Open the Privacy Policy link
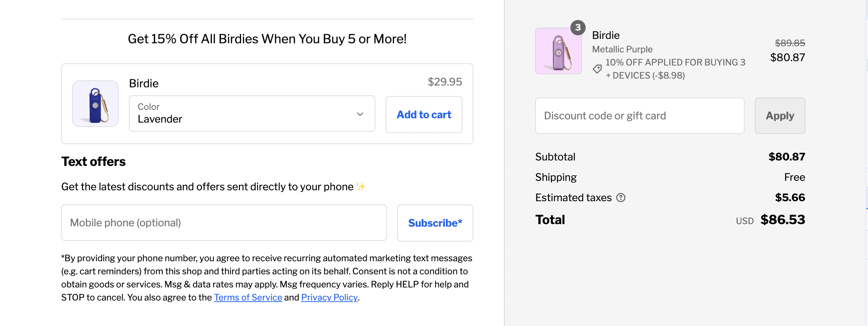Image resolution: width=868 pixels, height=326 pixels. (x=329, y=298)
